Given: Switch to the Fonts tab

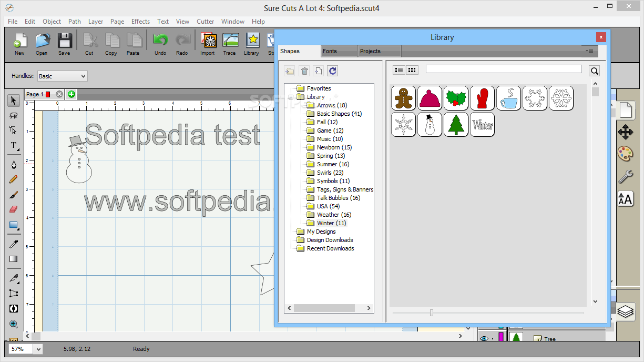Looking at the screenshot, I should point(339,51).
